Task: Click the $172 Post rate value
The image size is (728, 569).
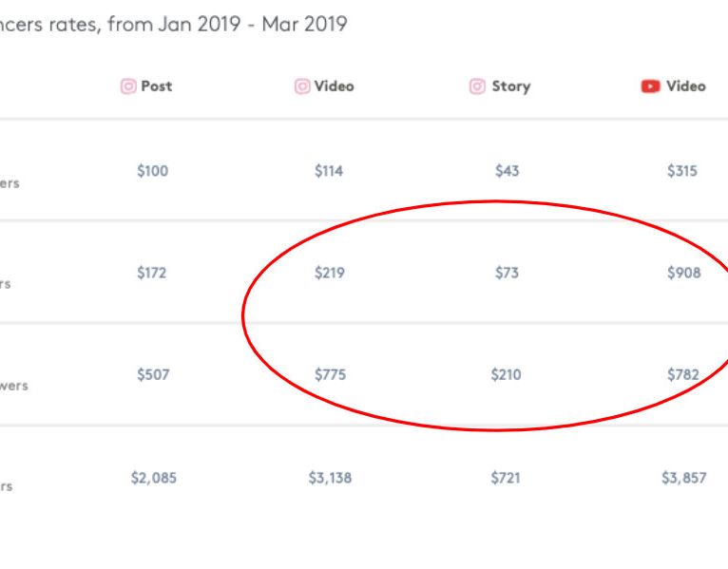Action: pos(151,273)
